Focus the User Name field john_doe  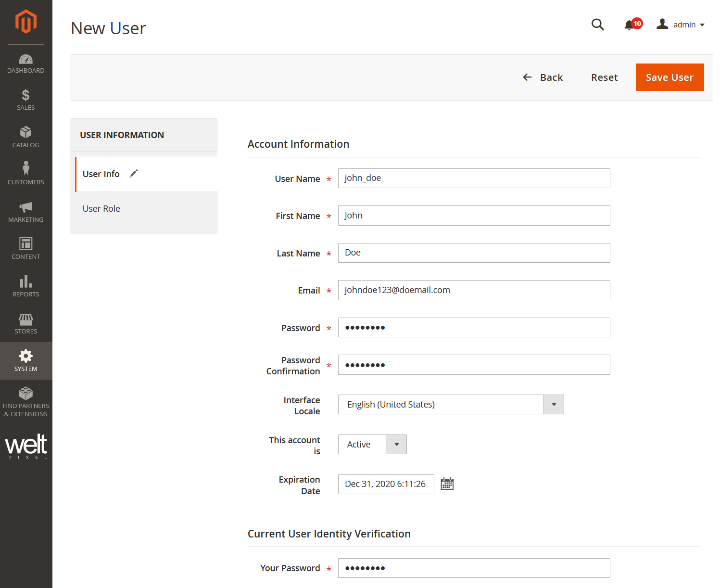[x=474, y=179]
